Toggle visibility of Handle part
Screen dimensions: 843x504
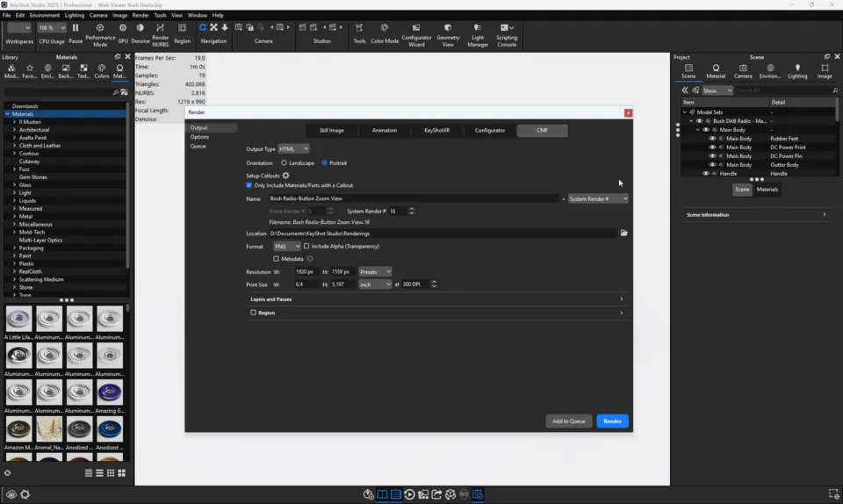(x=705, y=174)
